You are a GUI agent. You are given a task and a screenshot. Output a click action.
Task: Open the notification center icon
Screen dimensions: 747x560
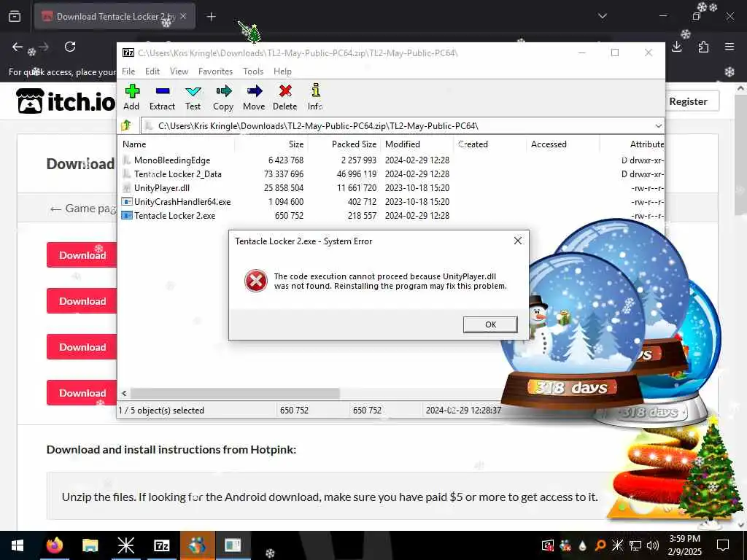coord(723,545)
